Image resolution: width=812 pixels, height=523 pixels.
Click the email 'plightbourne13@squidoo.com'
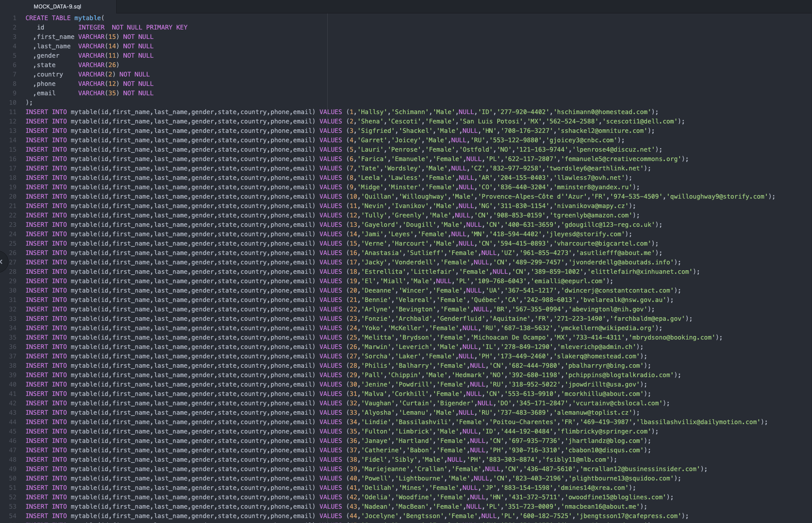point(622,478)
